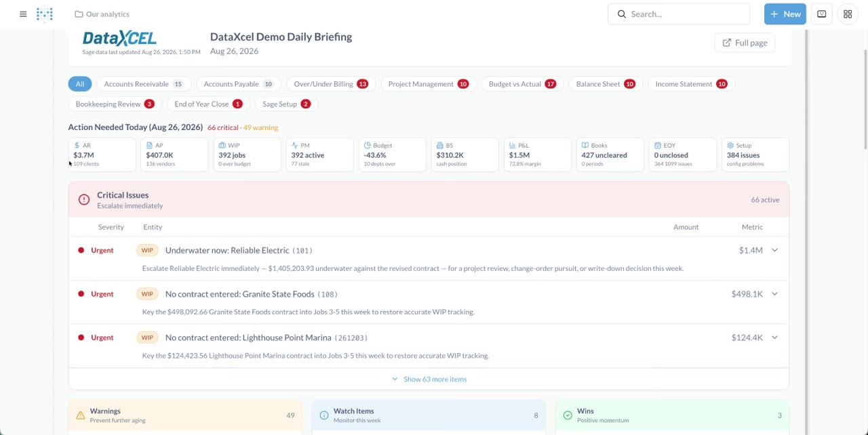868x435 pixels.
Task: Filter by Accounts Payable
Action: point(238,84)
